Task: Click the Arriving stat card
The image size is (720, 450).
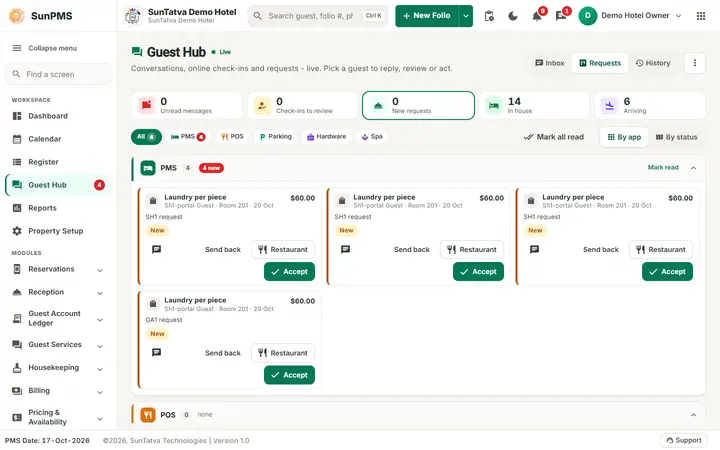Action: point(650,106)
